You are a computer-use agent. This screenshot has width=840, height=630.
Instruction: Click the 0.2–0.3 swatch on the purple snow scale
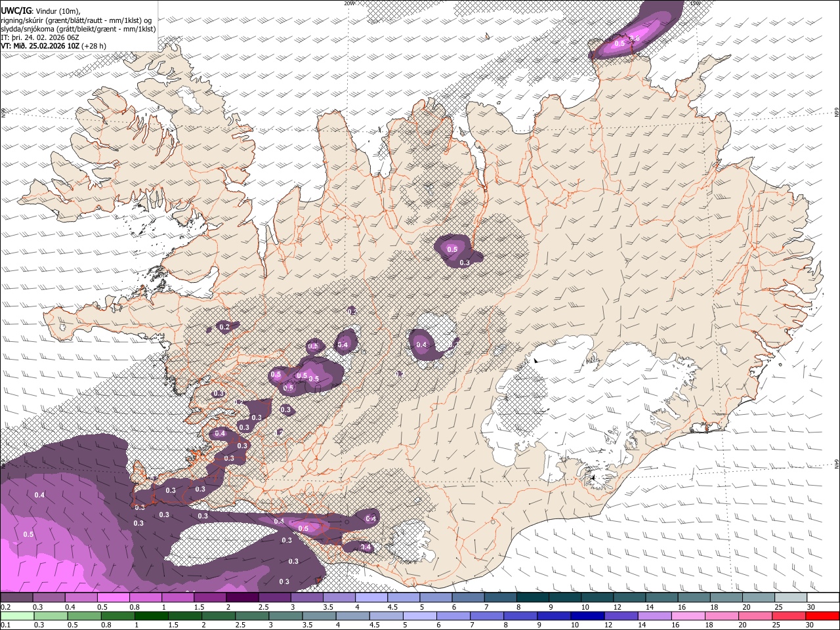[16, 597]
